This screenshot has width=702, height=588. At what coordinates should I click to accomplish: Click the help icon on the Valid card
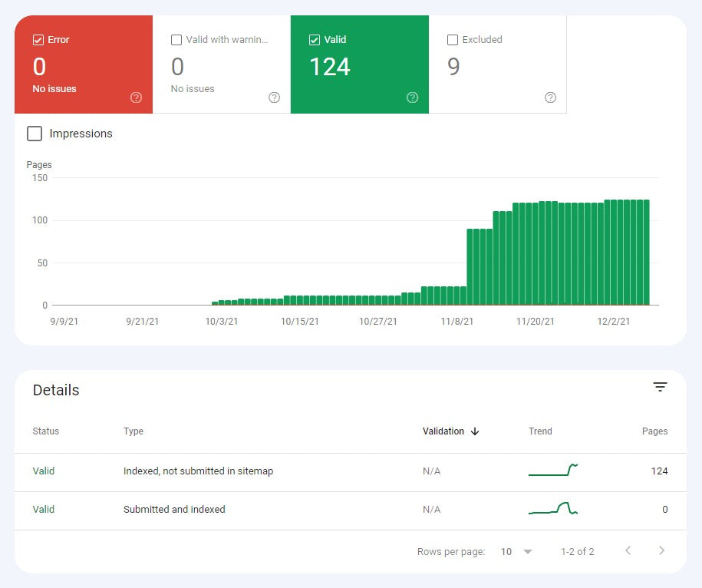coord(412,97)
